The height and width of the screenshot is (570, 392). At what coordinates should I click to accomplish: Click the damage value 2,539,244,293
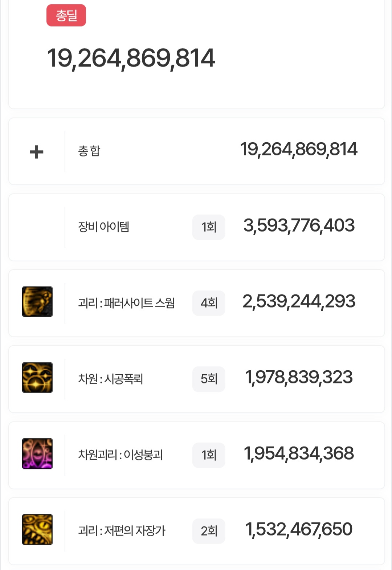[299, 302]
